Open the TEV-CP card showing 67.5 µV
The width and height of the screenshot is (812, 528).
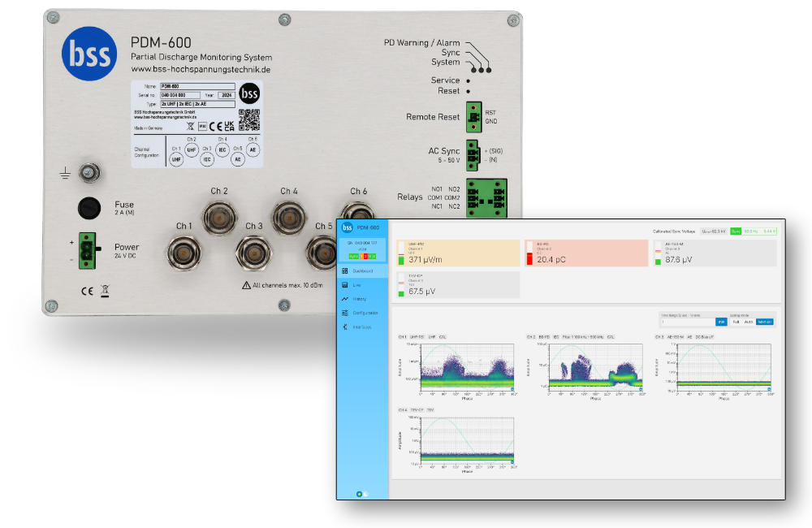pos(458,285)
